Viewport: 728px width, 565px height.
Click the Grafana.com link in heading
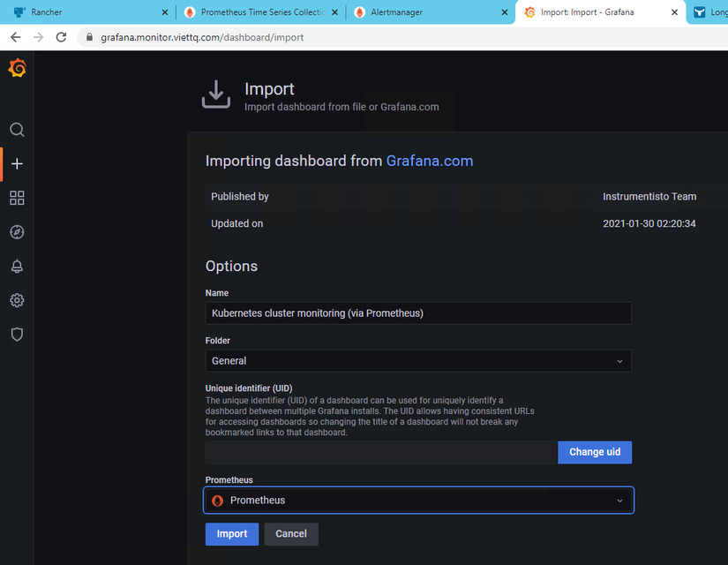coord(430,161)
